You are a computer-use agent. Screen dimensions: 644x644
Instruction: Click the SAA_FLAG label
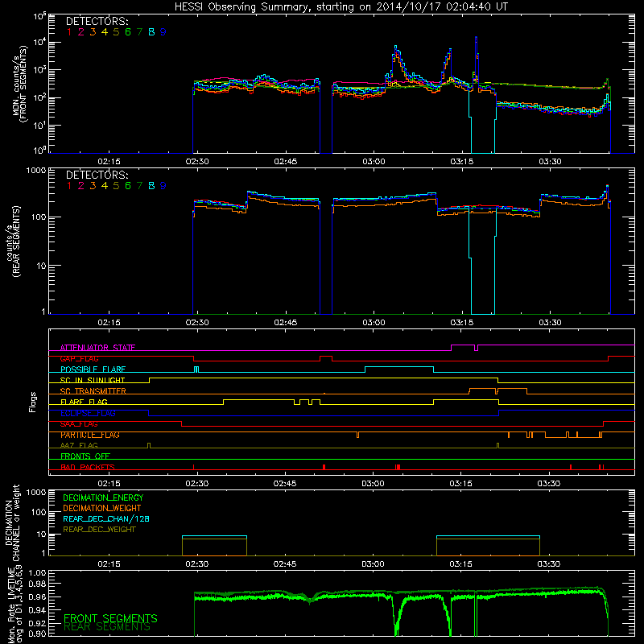click(79, 424)
